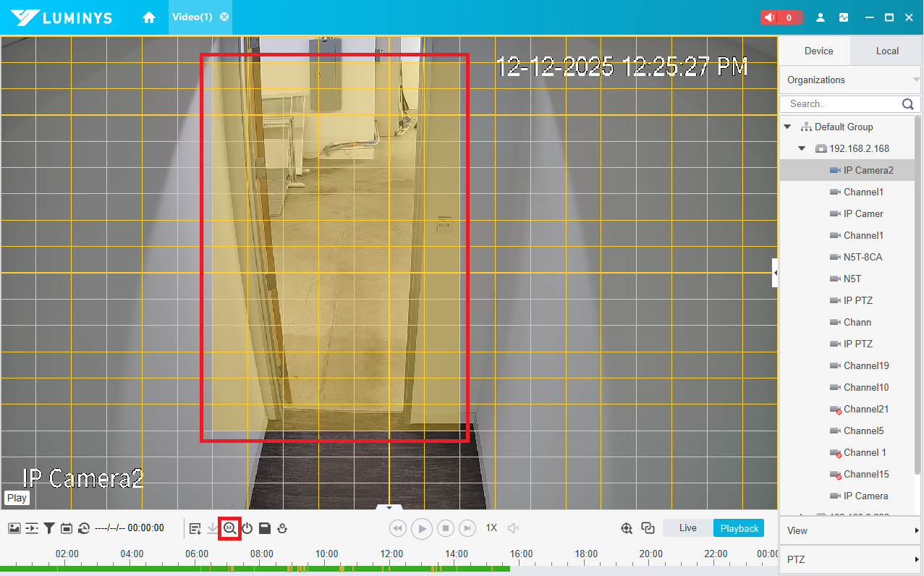Collapse the 192.168.2.168 device node
This screenshot has width=924, height=576.
click(802, 148)
